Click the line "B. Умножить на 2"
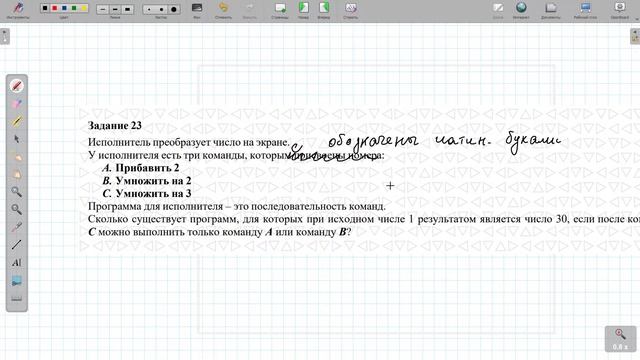Viewport: 640px width, 360px height. pyautogui.click(x=147, y=180)
